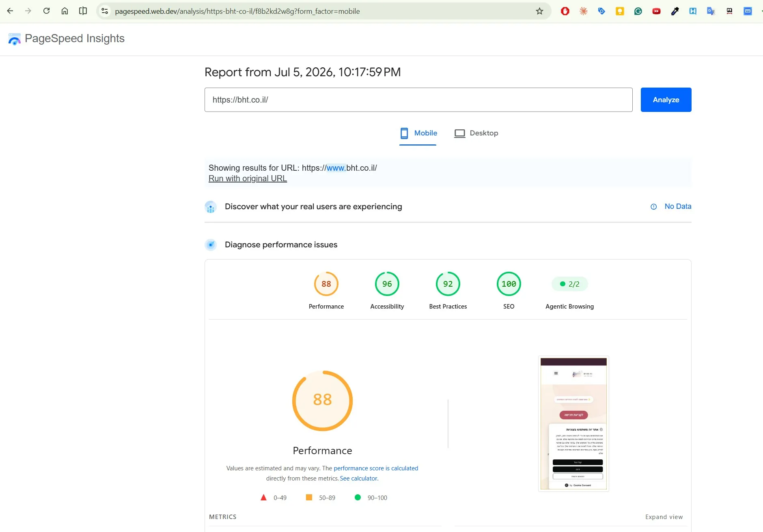Reload the page with the refresh icon
The width and height of the screenshot is (763, 532).
click(46, 11)
